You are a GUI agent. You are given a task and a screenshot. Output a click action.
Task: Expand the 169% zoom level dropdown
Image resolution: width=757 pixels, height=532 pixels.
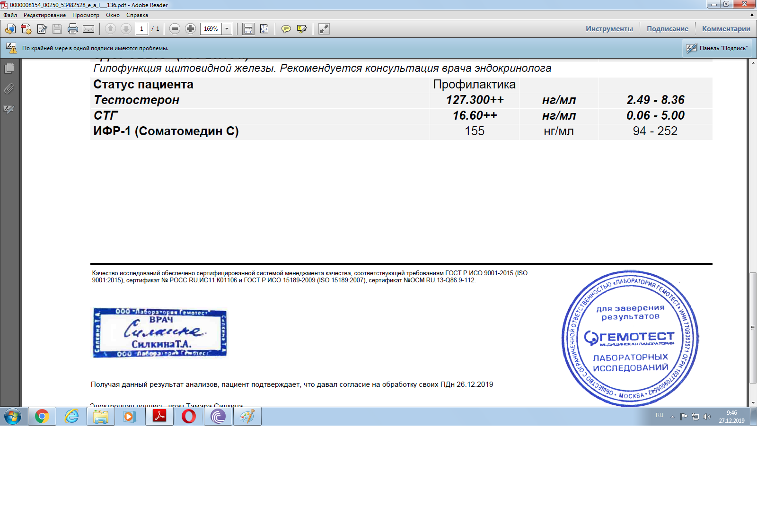pos(227,29)
